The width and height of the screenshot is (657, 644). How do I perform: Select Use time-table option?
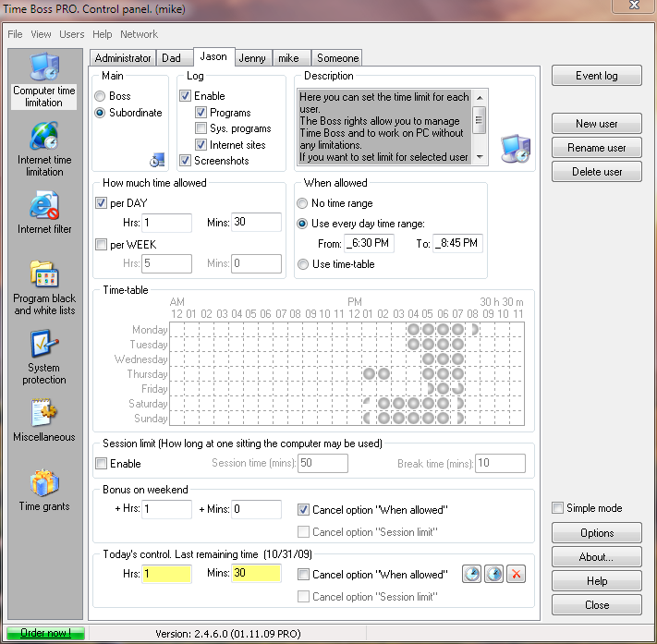pyautogui.click(x=302, y=264)
